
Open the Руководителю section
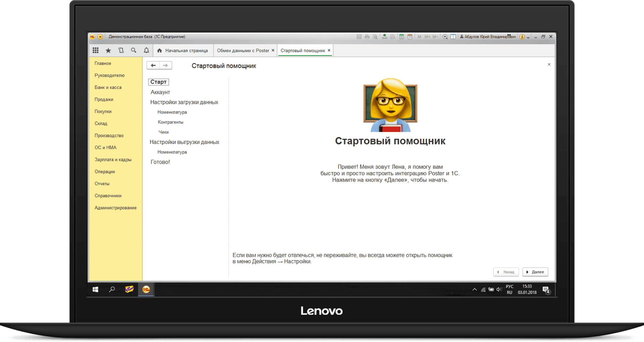tap(110, 75)
